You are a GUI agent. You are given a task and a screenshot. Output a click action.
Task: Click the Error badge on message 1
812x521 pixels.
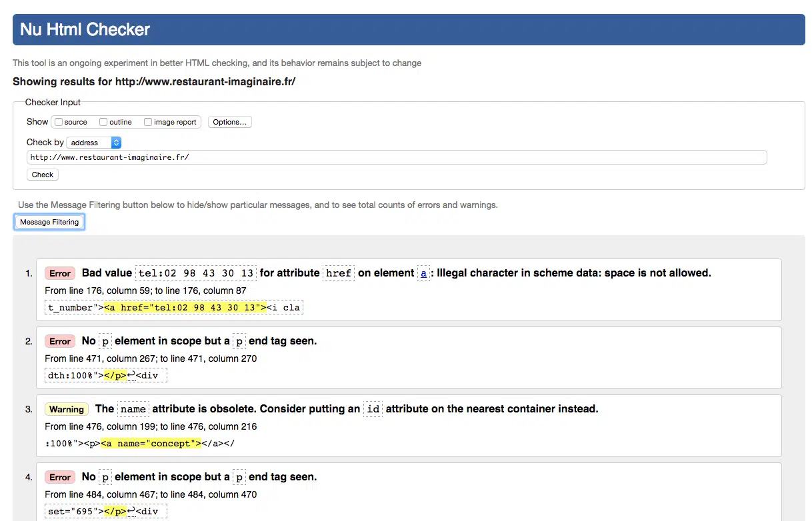[x=60, y=273]
